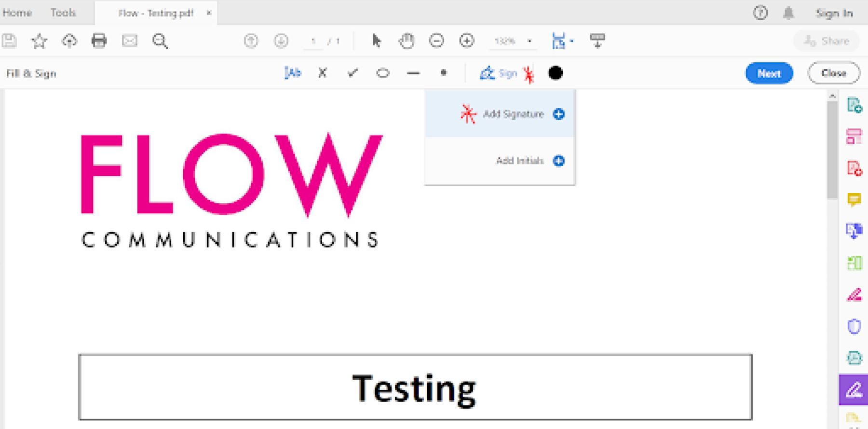The height and width of the screenshot is (429, 868).
Task: Select the Flow - Testing.pdf tab
Action: 156,13
